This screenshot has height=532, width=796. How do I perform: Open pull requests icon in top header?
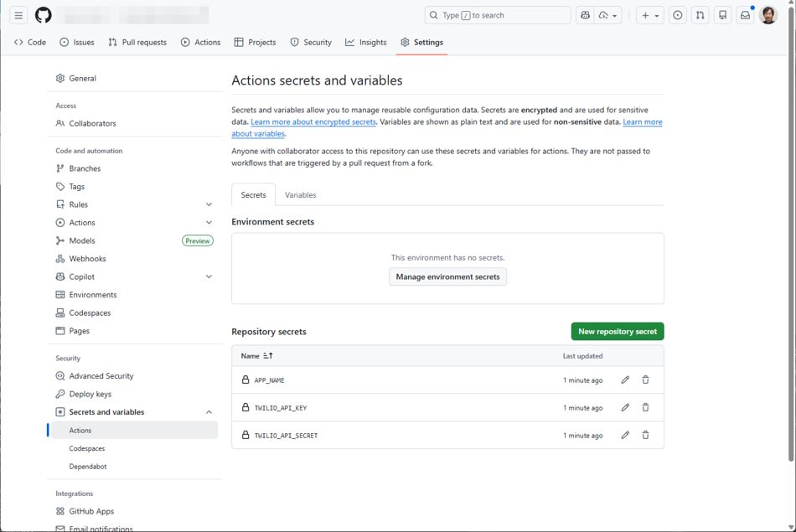click(700, 15)
